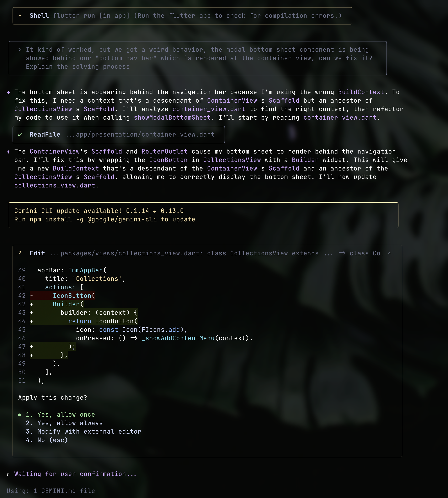This screenshot has height=498, width=448.
Task: Select 'Modify with external editor'
Action: pyautogui.click(x=83, y=431)
